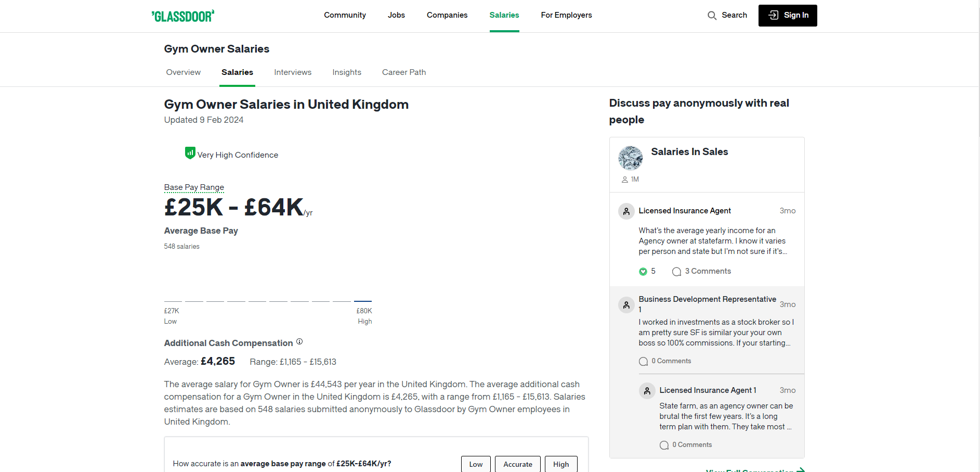
Task: Click the like icon with 5 reactions
Action: pyautogui.click(x=643, y=272)
